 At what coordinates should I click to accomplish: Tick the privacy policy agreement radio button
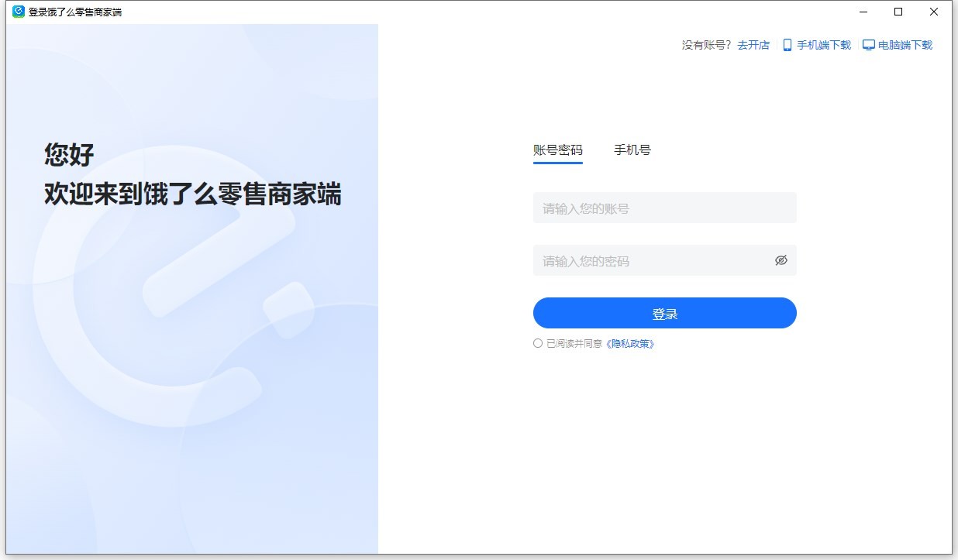point(538,343)
